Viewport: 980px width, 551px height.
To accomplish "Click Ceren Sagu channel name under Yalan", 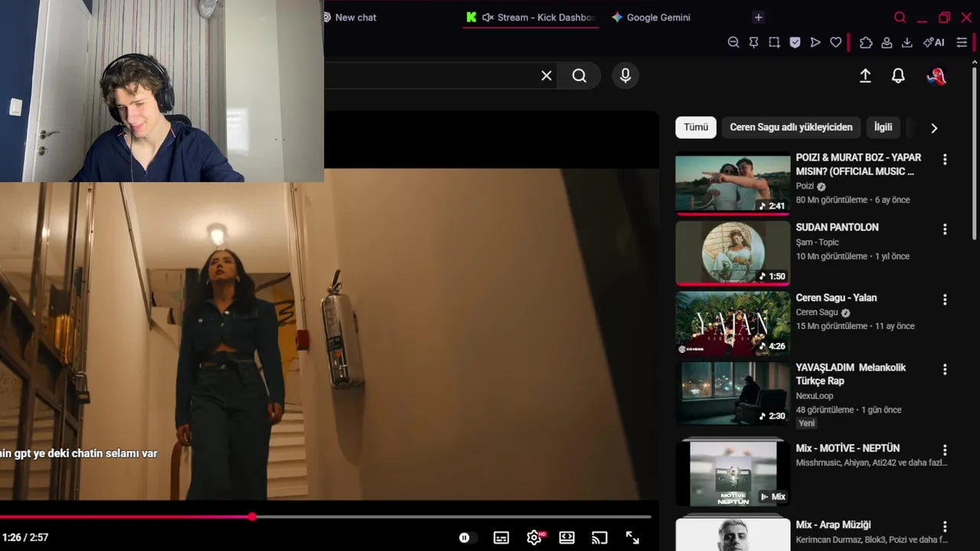I will tap(817, 312).
